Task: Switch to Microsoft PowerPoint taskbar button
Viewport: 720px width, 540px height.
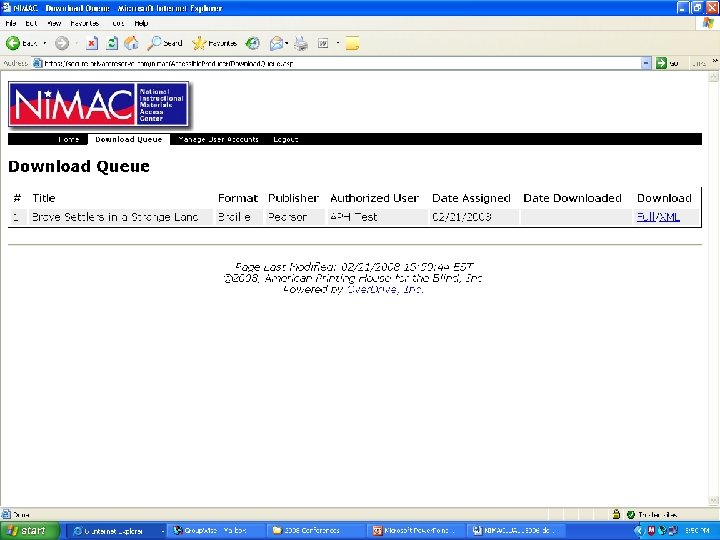Action: [x=416, y=531]
